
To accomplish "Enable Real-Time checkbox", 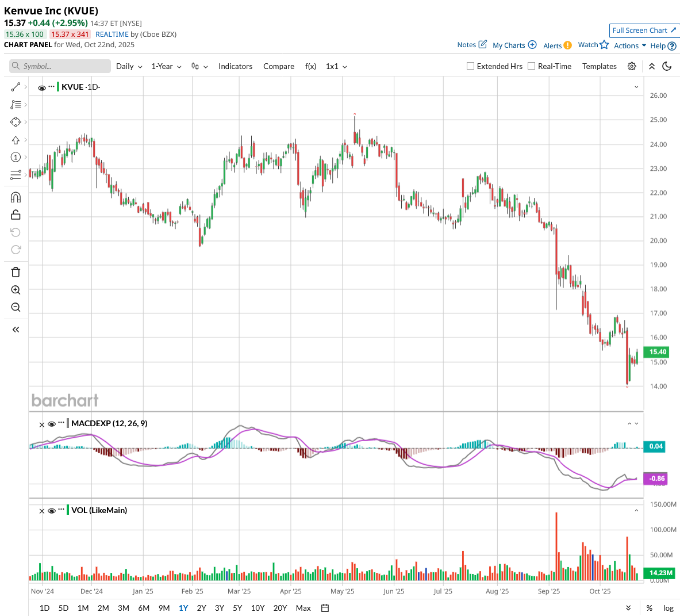I will [531, 66].
